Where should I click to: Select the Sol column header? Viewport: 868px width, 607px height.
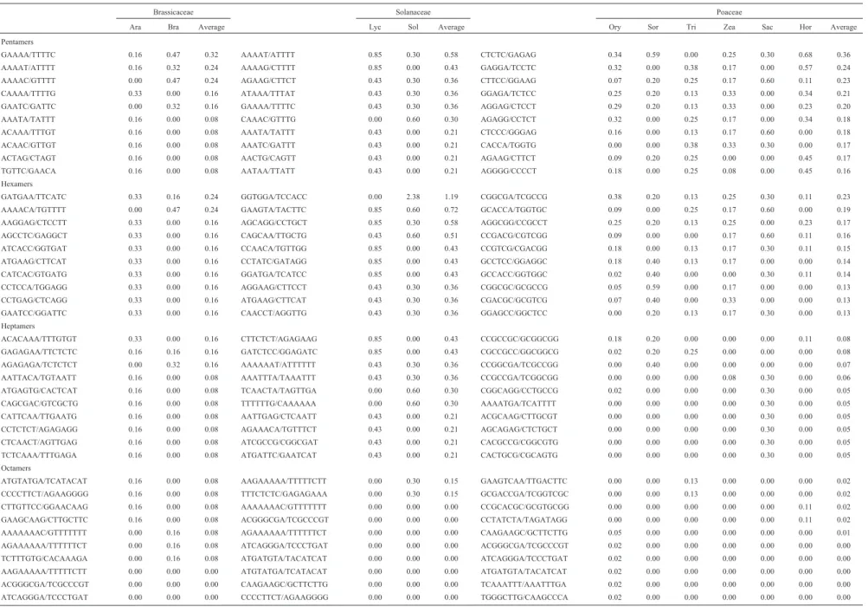[413, 27]
